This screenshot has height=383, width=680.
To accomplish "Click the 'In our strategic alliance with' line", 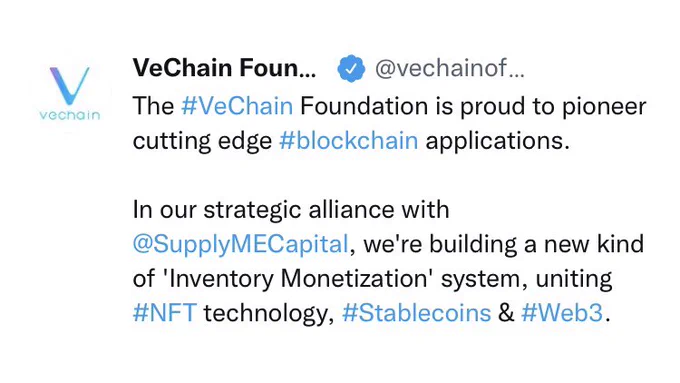I will (x=291, y=210).
